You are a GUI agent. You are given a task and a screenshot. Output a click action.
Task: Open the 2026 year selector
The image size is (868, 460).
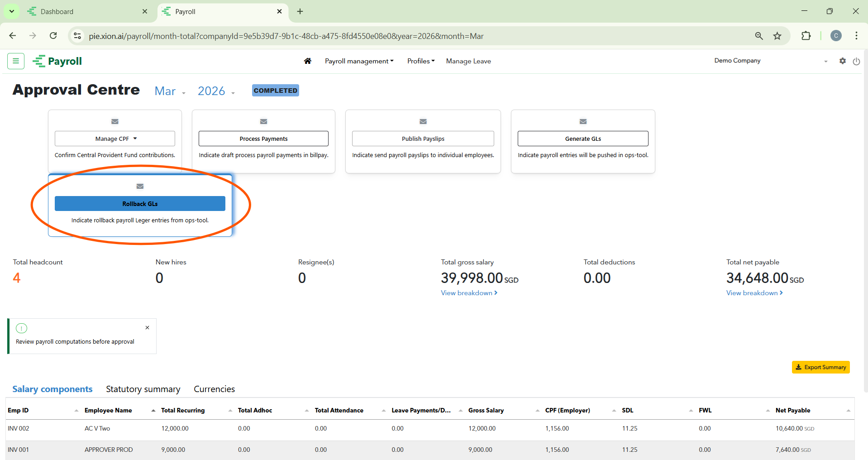coord(216,91)
